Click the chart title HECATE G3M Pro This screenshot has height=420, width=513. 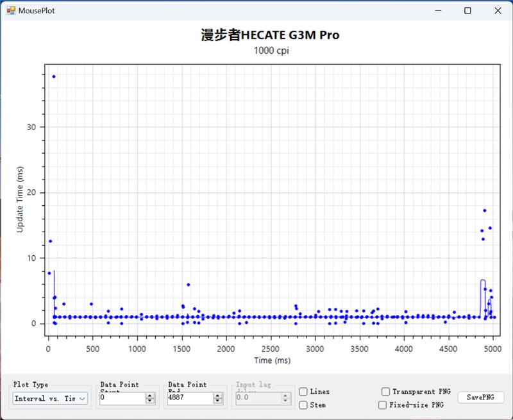[270, 35]
